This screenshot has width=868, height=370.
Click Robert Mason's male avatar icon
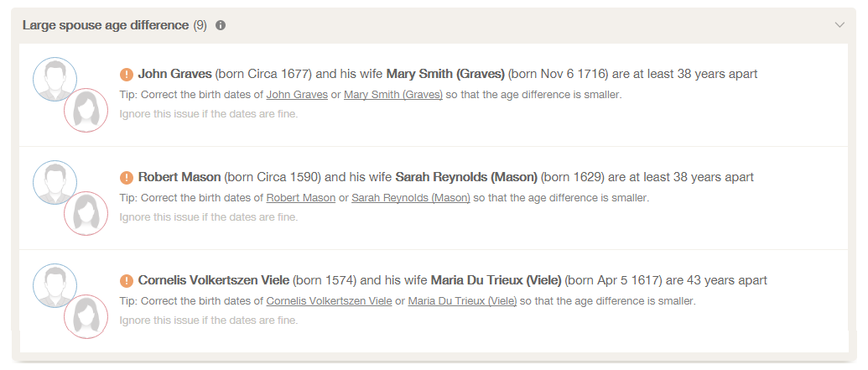click(x=55, y=182)
